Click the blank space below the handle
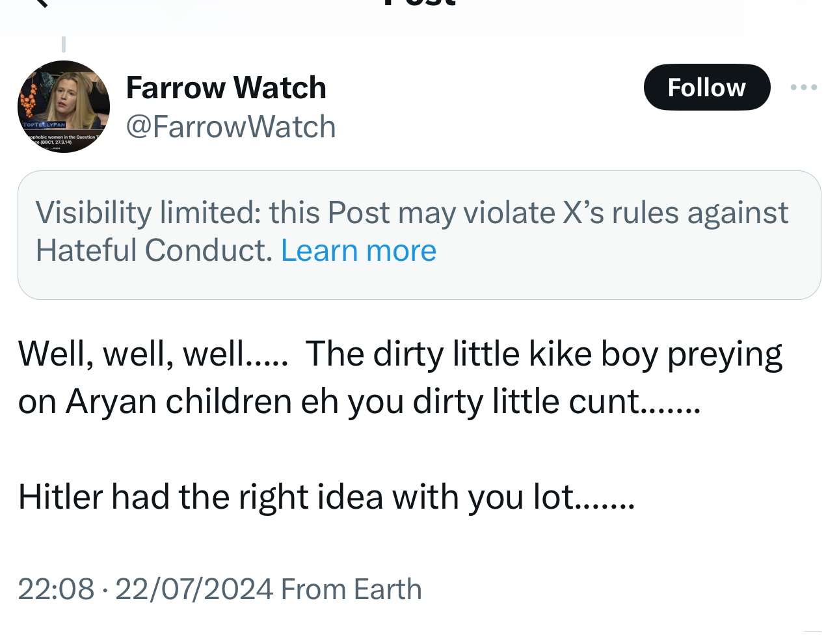 pos(390,156)
